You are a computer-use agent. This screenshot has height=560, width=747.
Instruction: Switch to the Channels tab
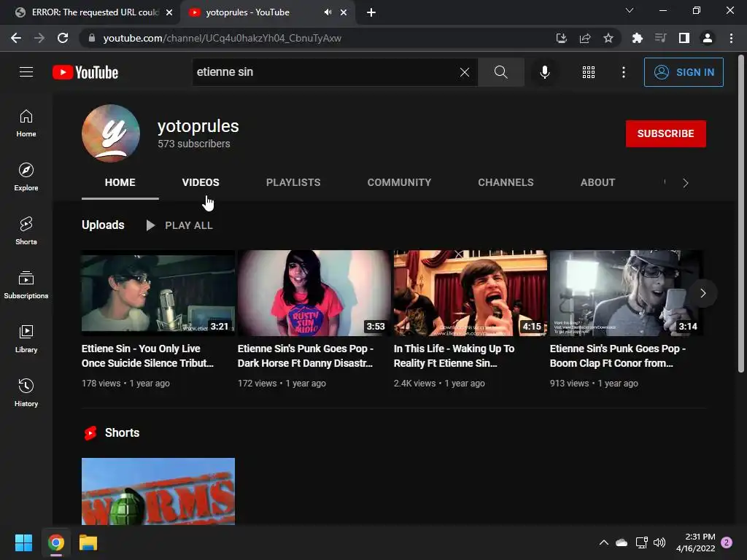[506, 182]
